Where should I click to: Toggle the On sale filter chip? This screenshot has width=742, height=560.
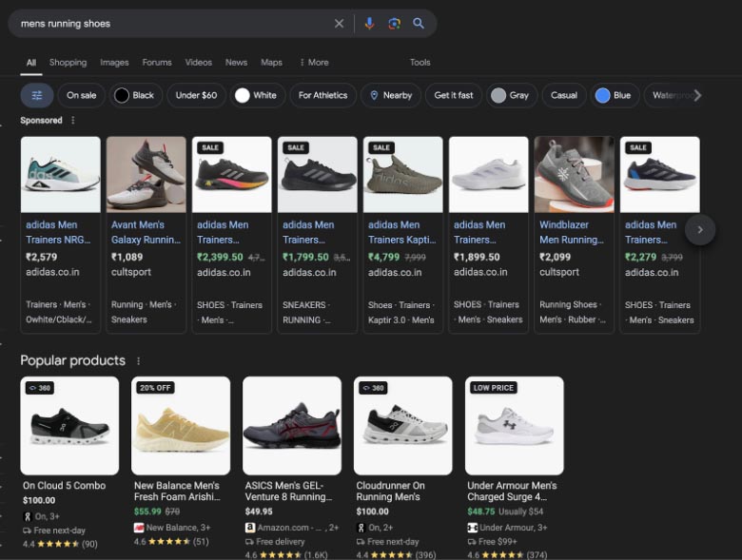(x=82, y=95)
